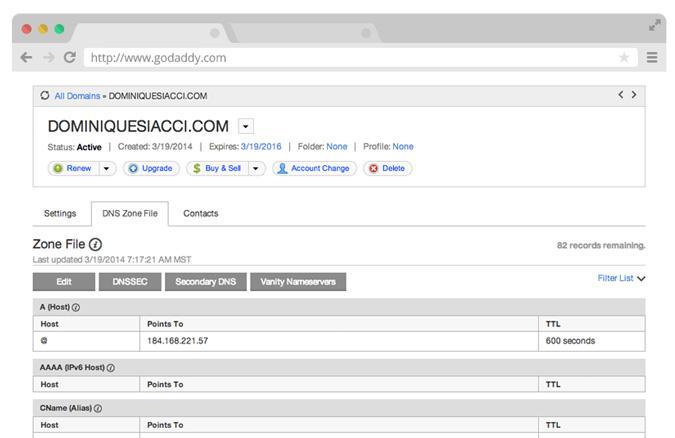This screenshot has width=675, height=438.
Task: Expand the dropdown next to DOMINIQUESIACCI.COM title
Action: click(x=246, y=127)
